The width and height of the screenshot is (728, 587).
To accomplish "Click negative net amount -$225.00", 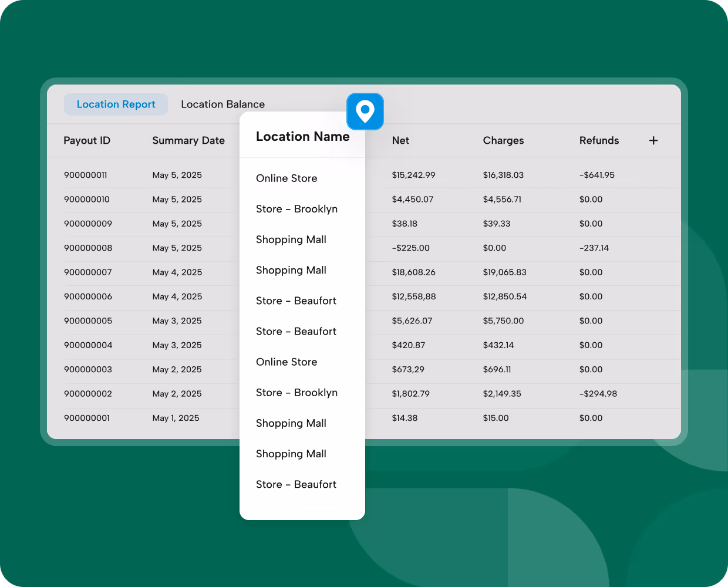I will [410, 248].
